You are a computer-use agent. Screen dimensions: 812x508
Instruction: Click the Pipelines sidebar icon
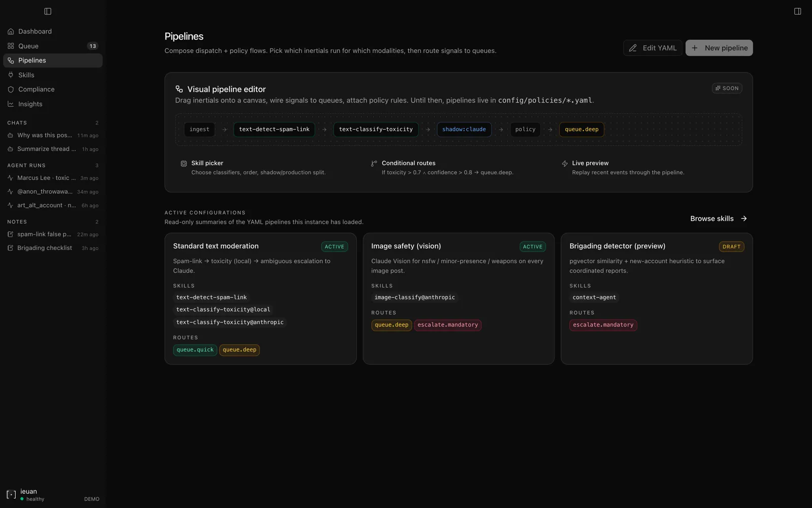click(11, 60)
